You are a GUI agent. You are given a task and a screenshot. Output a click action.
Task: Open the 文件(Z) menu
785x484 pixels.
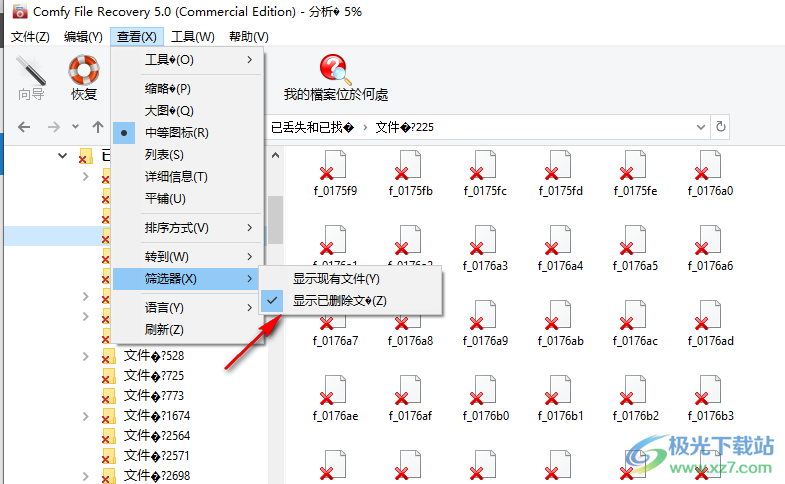[30, 37]
